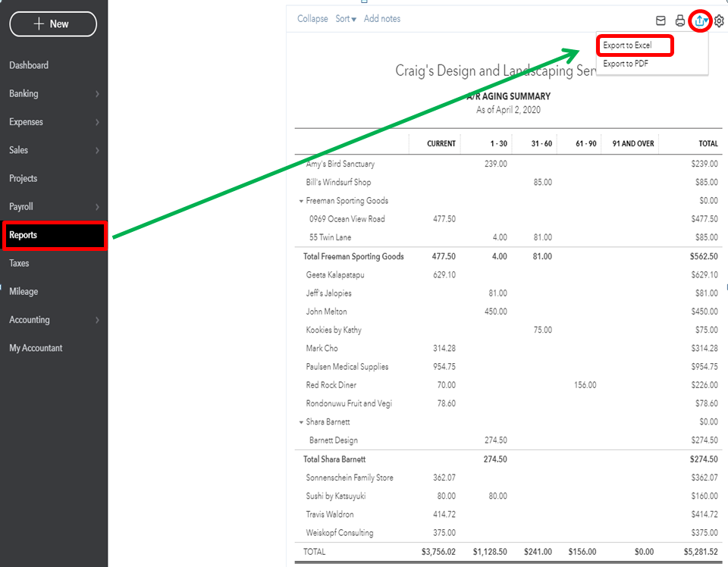Click the $5,281.52 grand total amount
The width and height of the screenshot is (728, 567).
click(x=701, y=552)
